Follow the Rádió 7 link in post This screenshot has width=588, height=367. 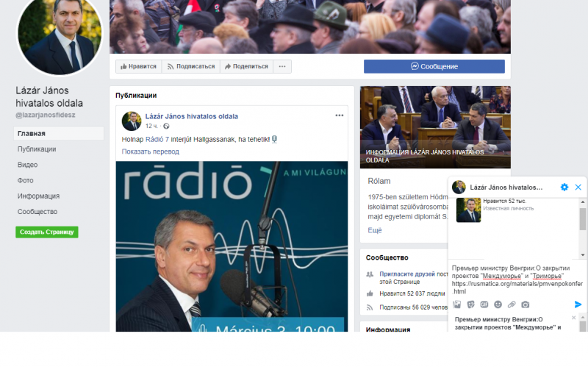[x=157, y=139]
